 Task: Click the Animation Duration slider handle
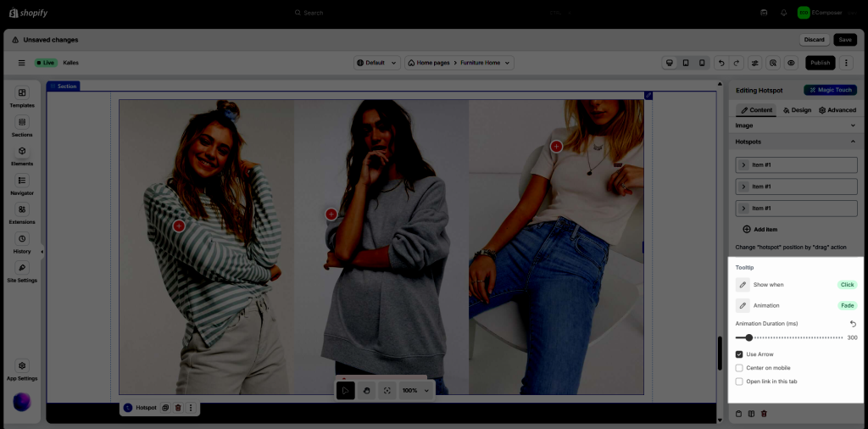(749, 337)
